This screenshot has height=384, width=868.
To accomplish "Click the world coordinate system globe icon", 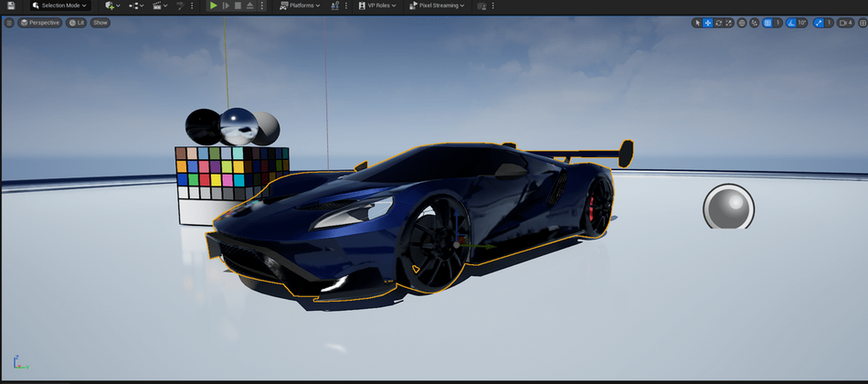I will 742,23.
